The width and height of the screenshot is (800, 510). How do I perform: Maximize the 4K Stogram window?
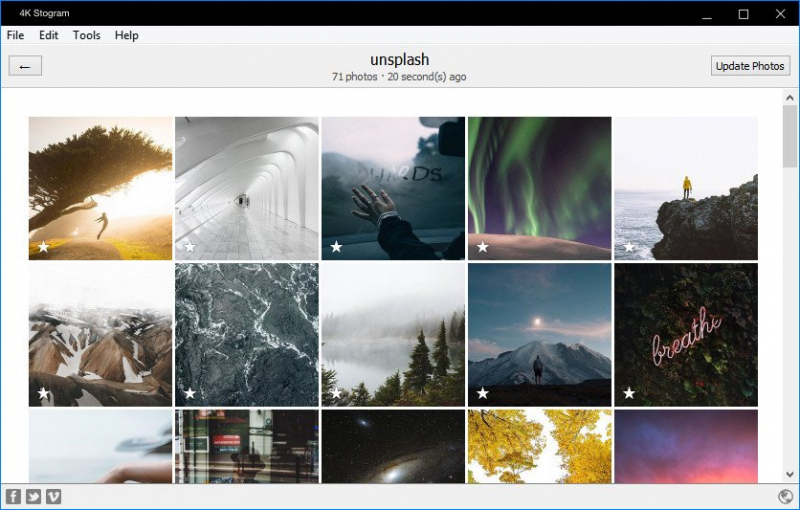[743, 14]
